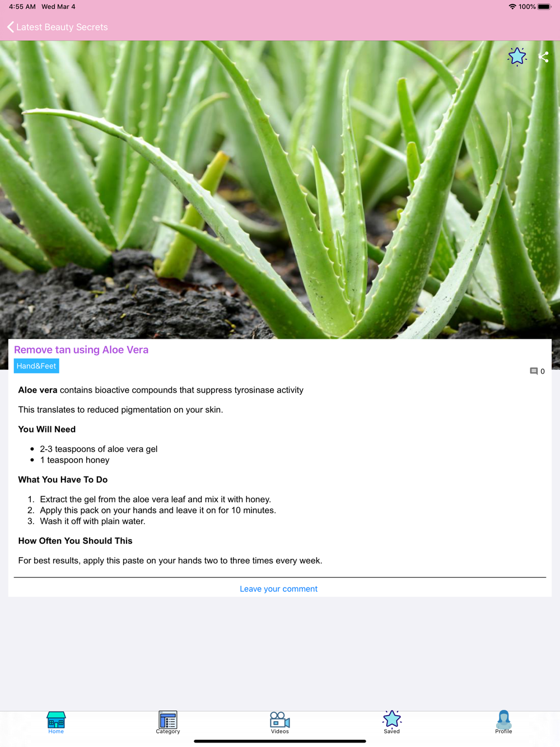The width and height of the screenshot is (560, 747).
Task: Open the comments bubble icon
Action: [x=534, y=371]
